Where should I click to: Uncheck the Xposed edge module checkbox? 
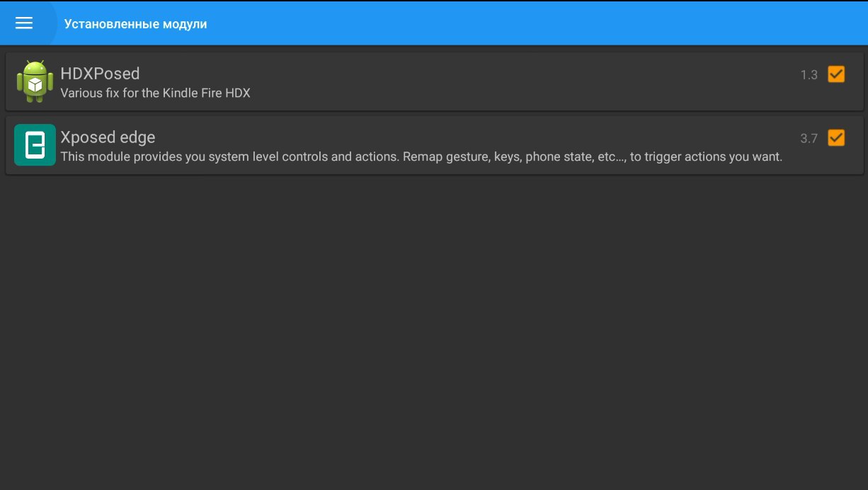(x=836, y=138)
